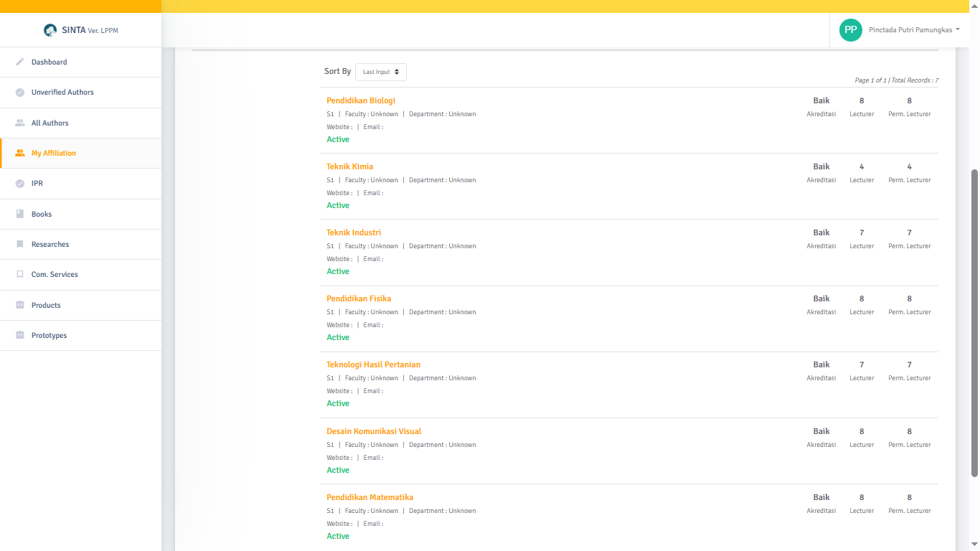Open the Teknik Kimia program link
The height and width of the screenshot is (551, 980).
point(350,166)
